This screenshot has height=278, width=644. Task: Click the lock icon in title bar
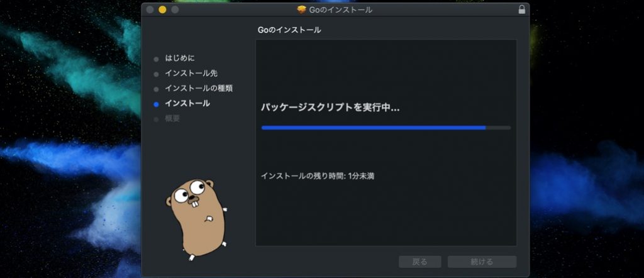[x=521, y=9]
